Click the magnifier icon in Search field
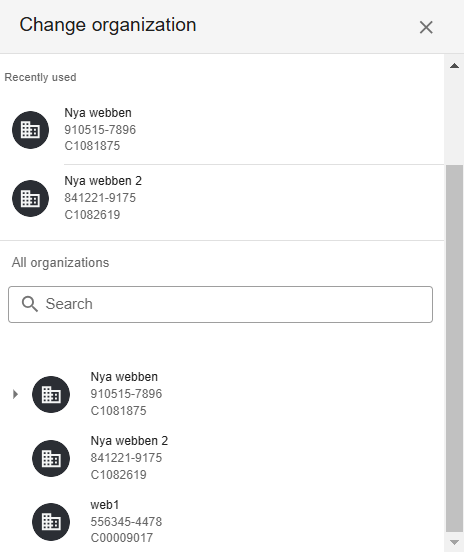This screenshot has width=464, height=552. pyautogui.click(x=30, y=304)
